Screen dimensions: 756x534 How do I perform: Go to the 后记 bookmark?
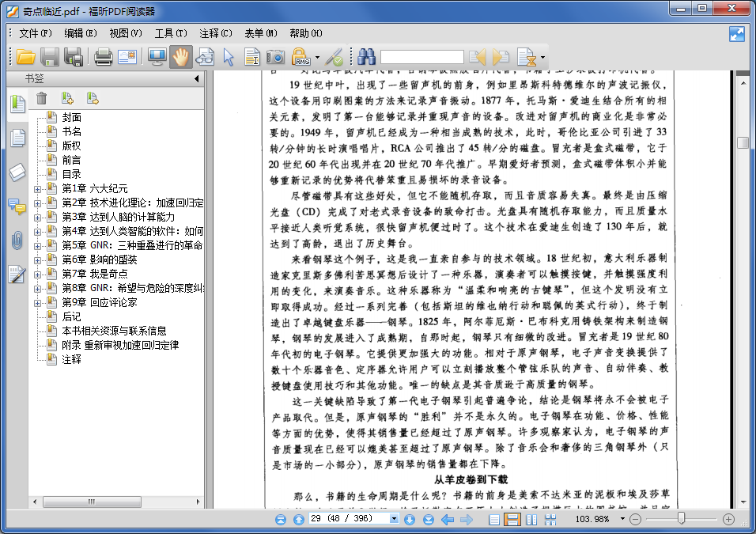(x=71, y=316)
